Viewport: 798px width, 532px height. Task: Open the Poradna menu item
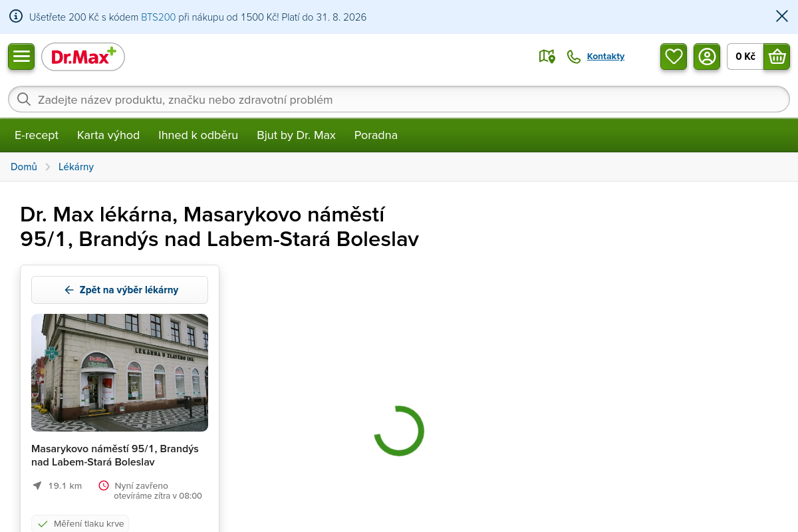(x=376, y=135)
